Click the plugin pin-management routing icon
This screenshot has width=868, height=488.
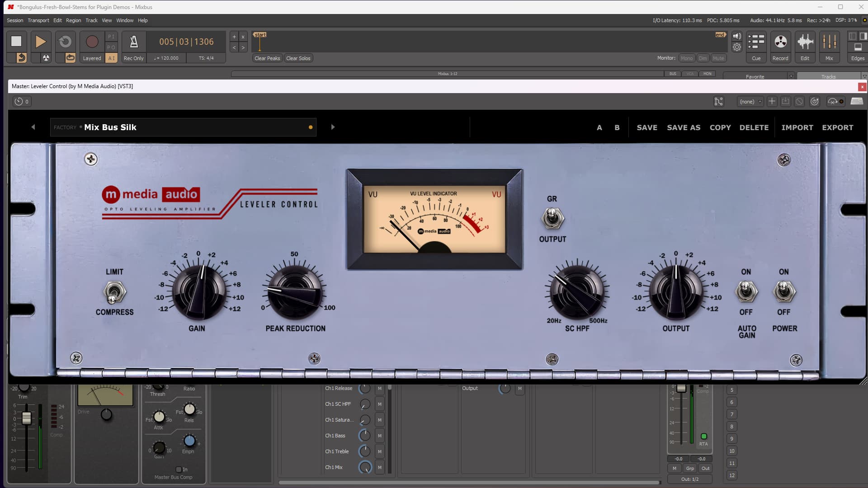(718, 102)
